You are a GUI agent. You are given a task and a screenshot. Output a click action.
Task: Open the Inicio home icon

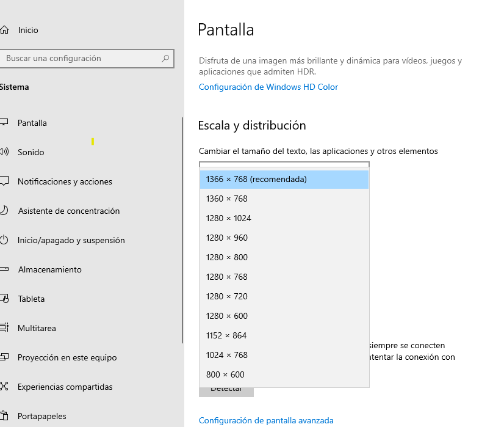[4, 30]
